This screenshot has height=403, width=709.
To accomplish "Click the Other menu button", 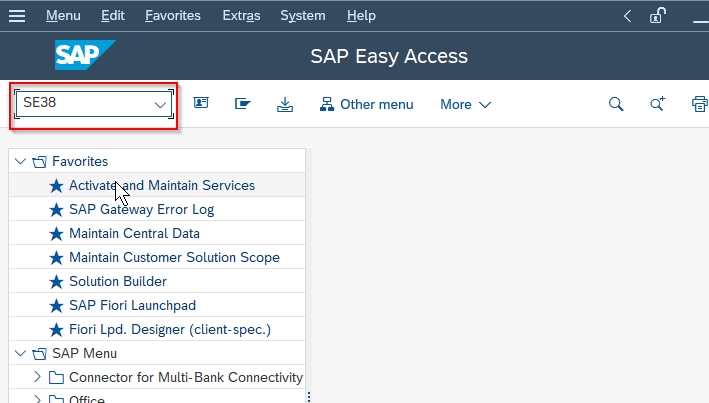I will [x=366, y=104].
